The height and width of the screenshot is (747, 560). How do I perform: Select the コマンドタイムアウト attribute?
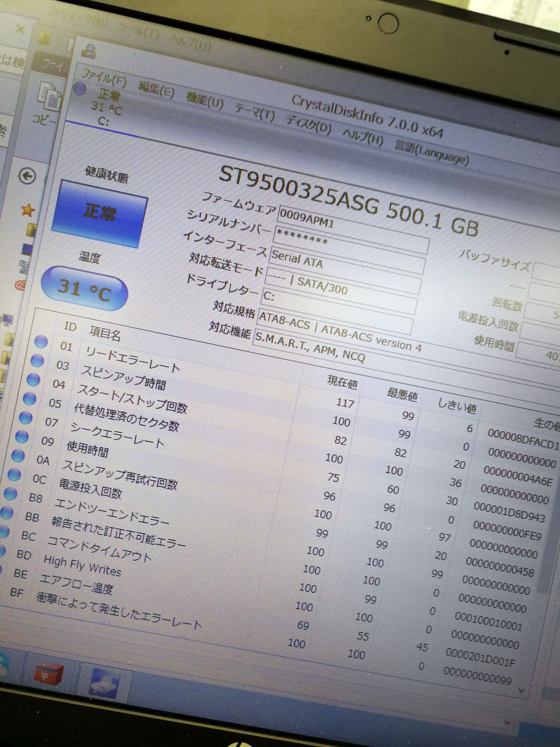99,549
